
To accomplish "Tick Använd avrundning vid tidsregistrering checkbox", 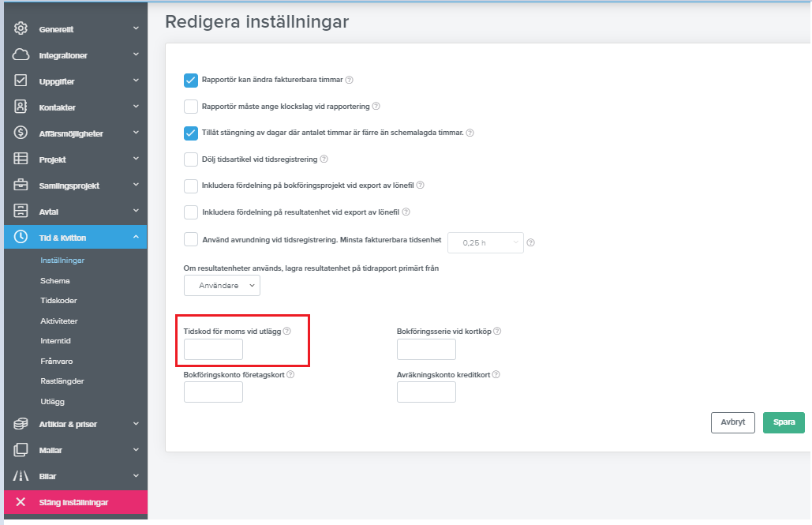I will pyautogui.click(x=191, y=239).
